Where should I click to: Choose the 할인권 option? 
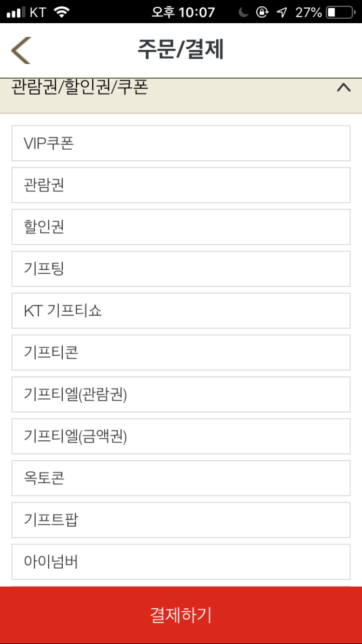click(x=181, y=227)
